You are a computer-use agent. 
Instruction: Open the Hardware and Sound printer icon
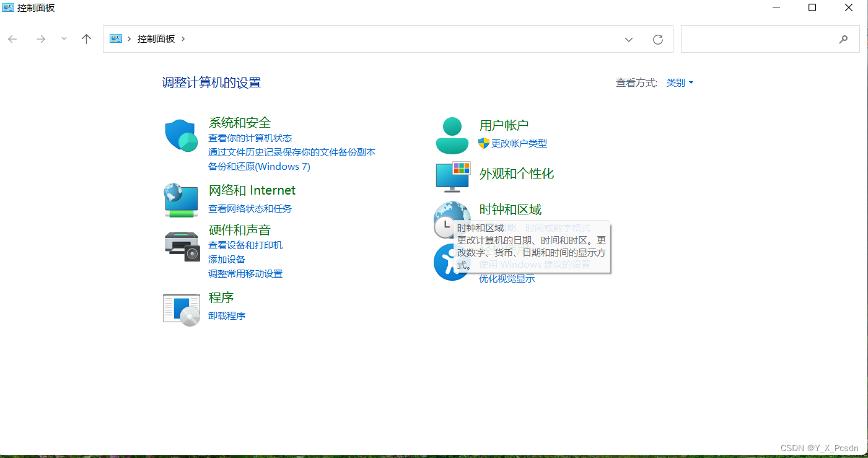click(182, 245)
